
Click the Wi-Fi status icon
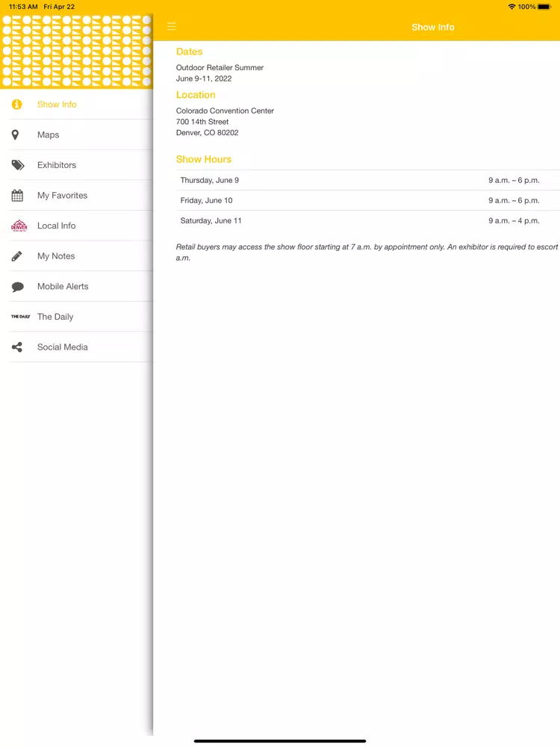click(512, 7)
